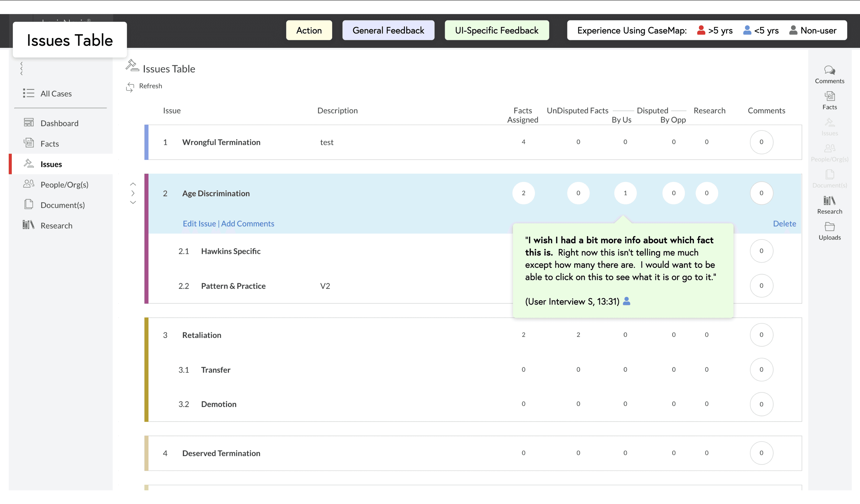The image size is (860, 504).
Task: Open the Uploads folder icon
Action: coord(829,227)
